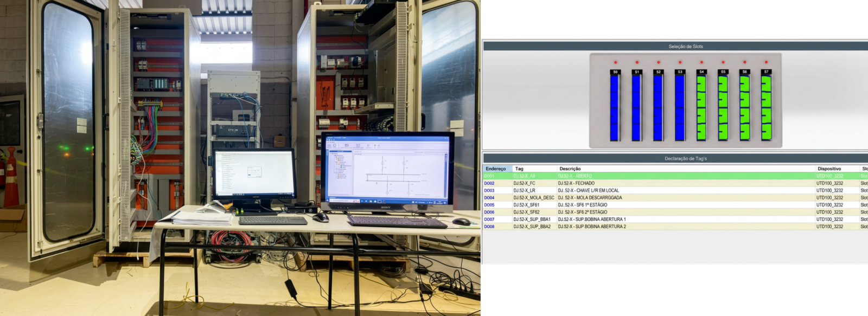Click the red LED above slot S1
Image resolution: width=868 pixels, height=316 pixels.
(637, 62)
